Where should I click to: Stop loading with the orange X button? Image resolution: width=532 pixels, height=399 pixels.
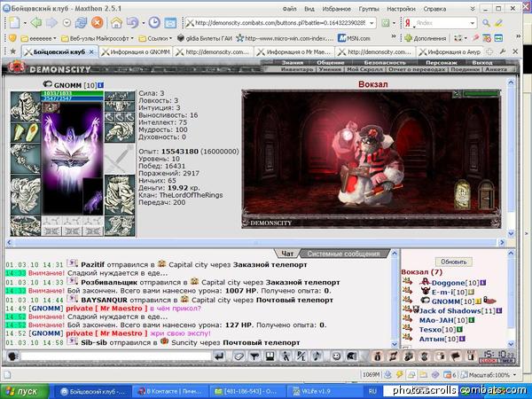point(97,23)
